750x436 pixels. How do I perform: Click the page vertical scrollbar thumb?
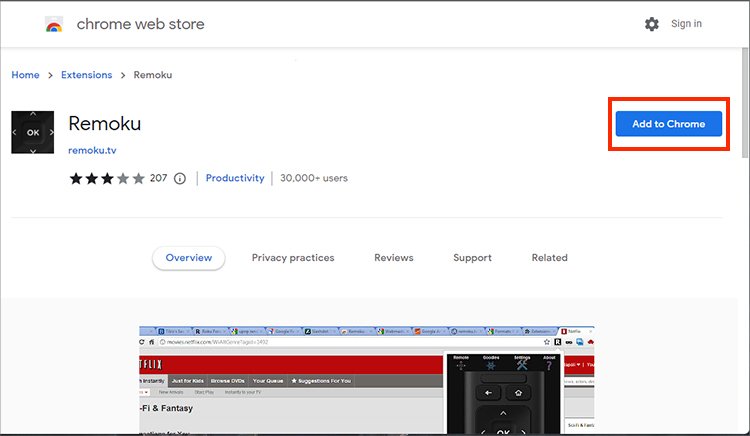click(745, 102)
